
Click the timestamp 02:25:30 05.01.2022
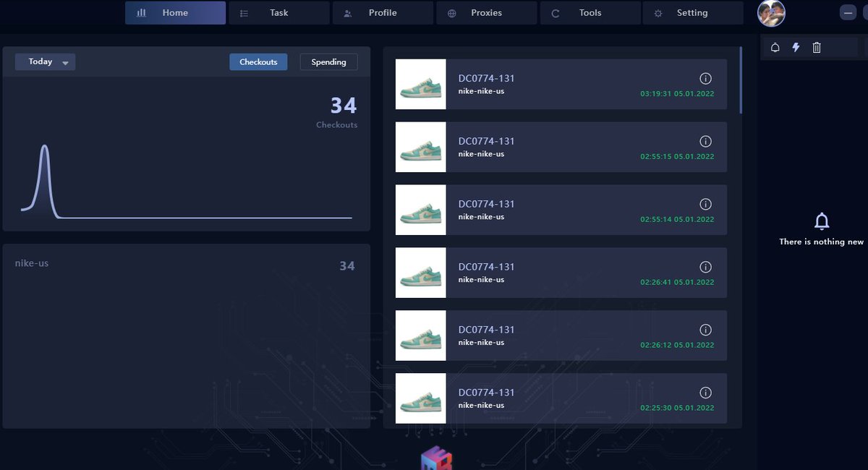pyautogui.click(x=677, y=409)
